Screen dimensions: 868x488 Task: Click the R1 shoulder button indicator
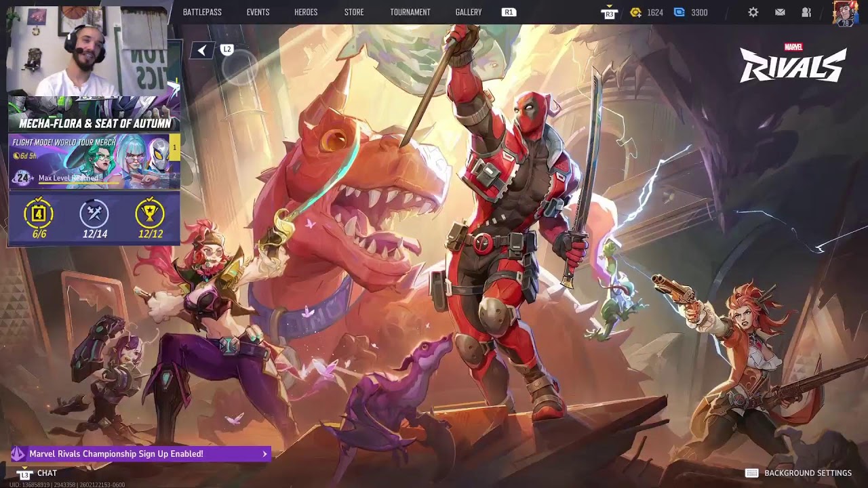point(509,12)
